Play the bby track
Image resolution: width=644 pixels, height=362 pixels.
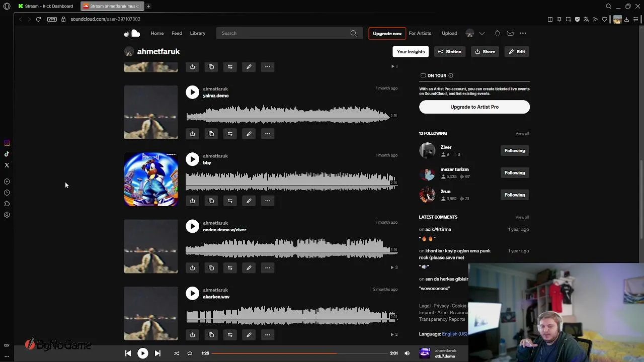pos(192,159)
